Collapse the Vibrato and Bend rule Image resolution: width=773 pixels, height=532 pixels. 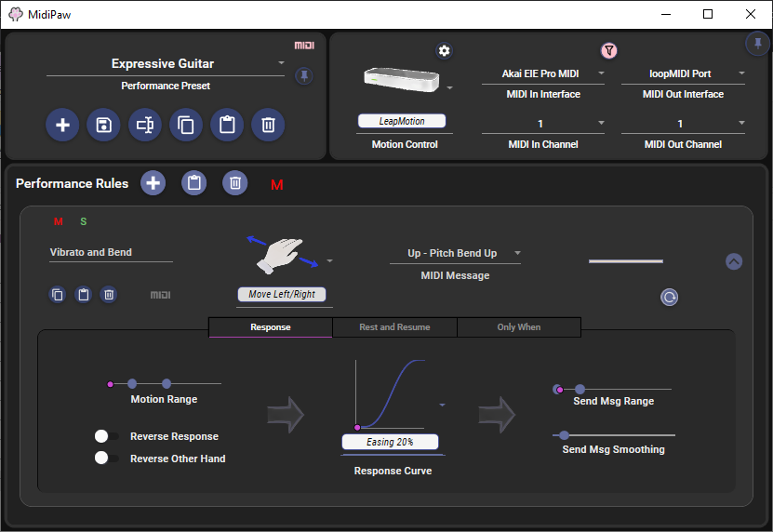point(734,261)
